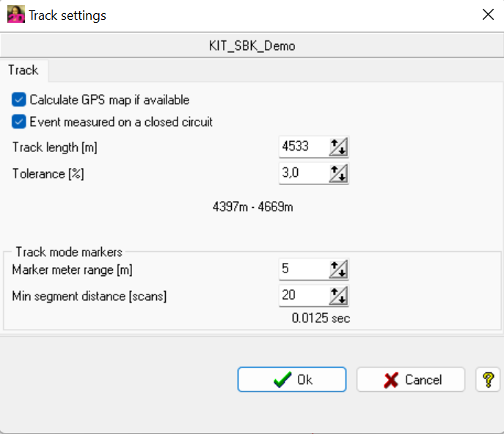Click the KIT_SBK_Demo header bar
Image resolution: width=504 pixels, height=434 pixels.
252,46
